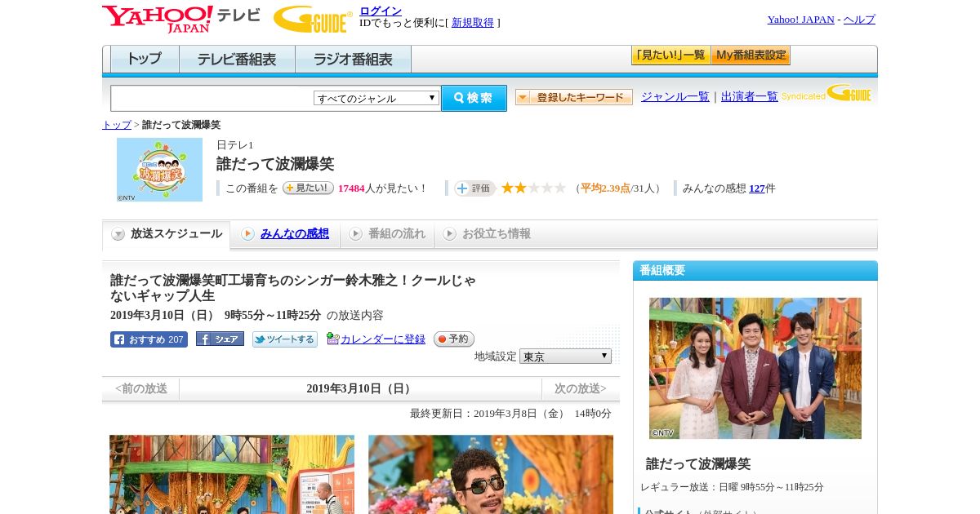
Task: Click the G-GUIDE logo in header
Action: tap(313, 19)
